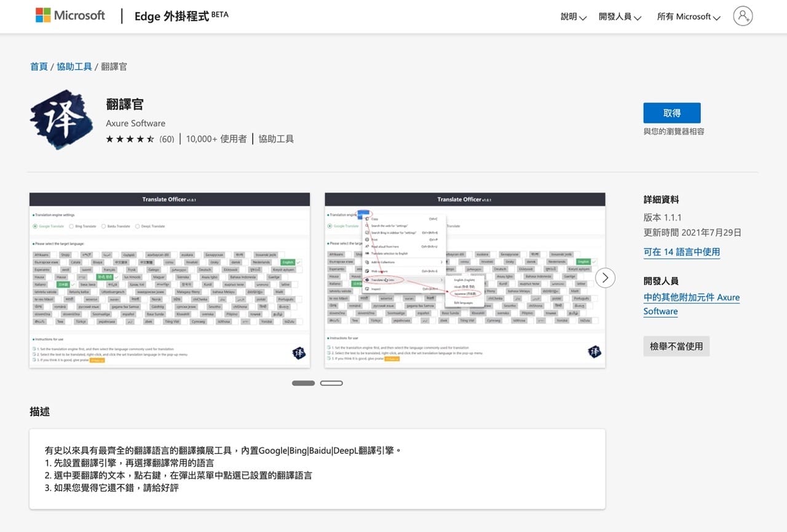Click the Microsoft logo
Viewport: 787px width, 532px height.
coord(70,16)
